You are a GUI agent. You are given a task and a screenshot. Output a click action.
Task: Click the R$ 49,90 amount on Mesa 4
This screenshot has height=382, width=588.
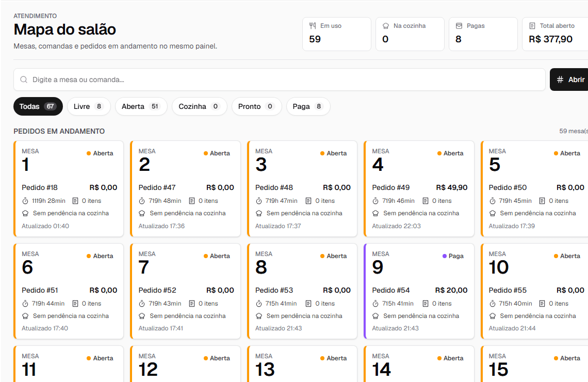point(451,187)
